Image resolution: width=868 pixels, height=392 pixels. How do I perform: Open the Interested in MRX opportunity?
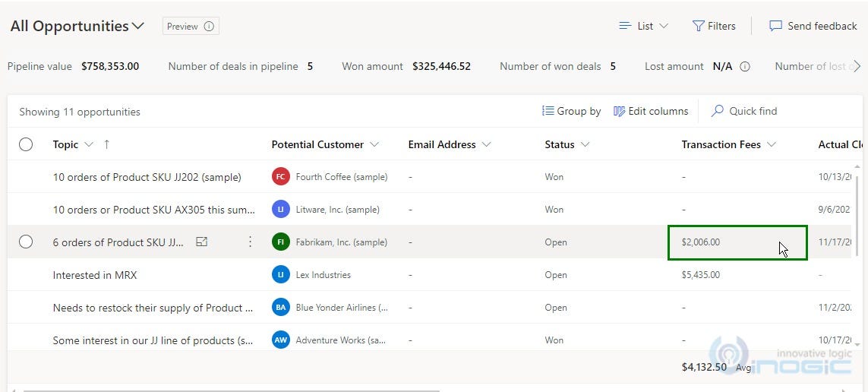pyautogui.click(x=95, y=274)
